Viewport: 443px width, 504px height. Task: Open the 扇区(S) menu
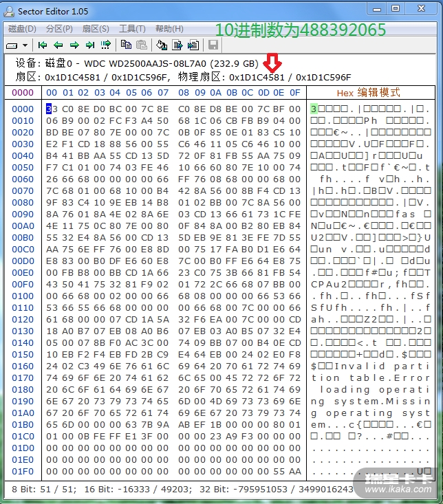point(96,29)
